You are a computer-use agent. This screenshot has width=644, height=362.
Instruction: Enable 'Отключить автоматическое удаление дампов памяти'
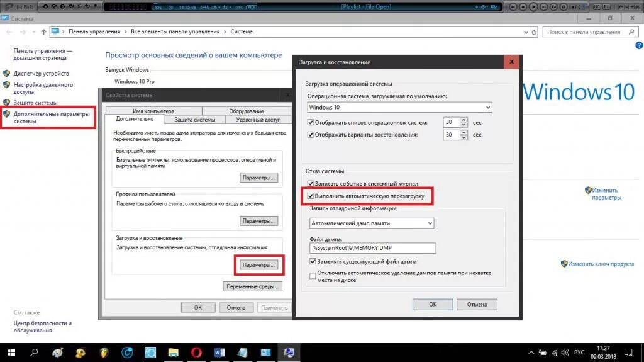(313, 276)
